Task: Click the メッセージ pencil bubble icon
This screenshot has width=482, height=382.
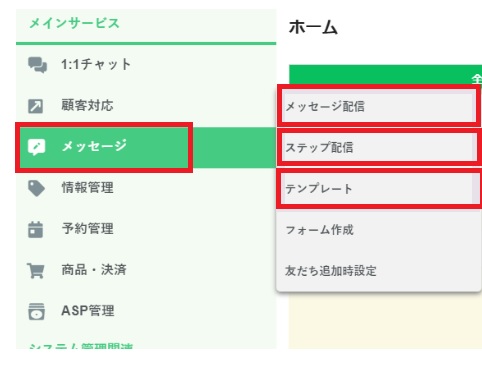Action: click(x=36, y=147)
